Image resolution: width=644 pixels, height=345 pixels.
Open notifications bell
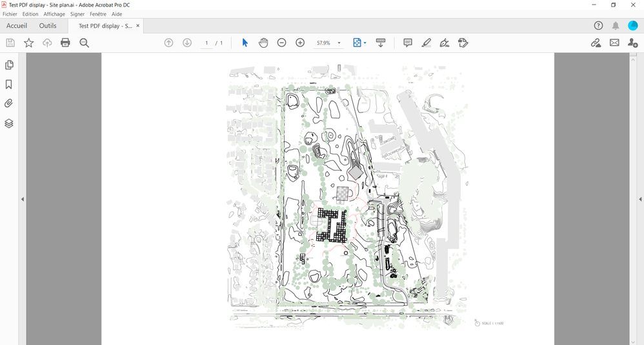coord(615,26)
